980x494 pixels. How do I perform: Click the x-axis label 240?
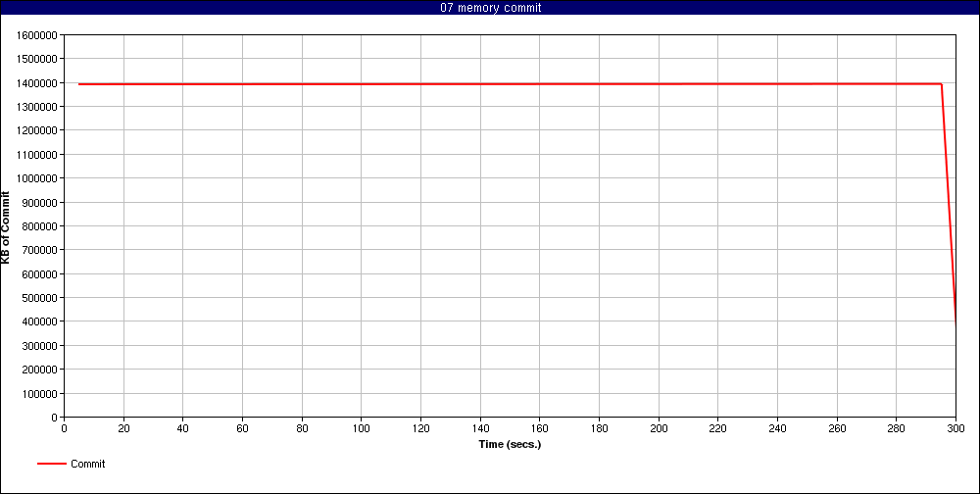(777, 428)
